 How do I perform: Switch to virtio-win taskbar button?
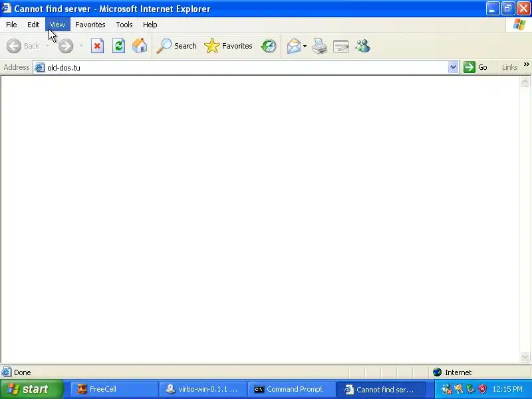tap(203, 389)
